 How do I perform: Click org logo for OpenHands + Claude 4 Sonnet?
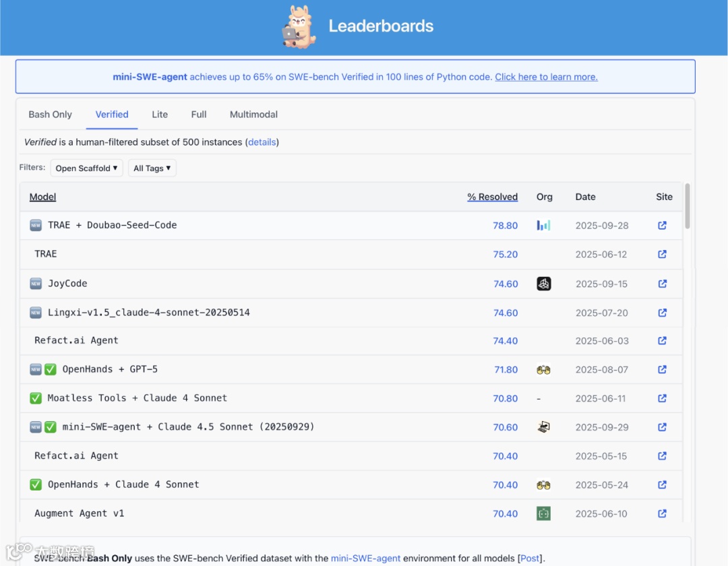point(544,485)
